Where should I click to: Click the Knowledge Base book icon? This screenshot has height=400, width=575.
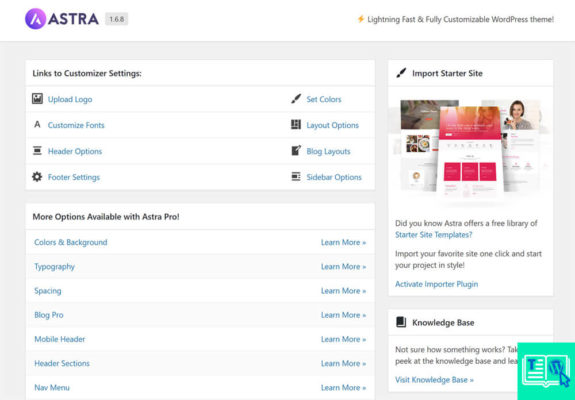pyautogui.click(x=401, y=322)
